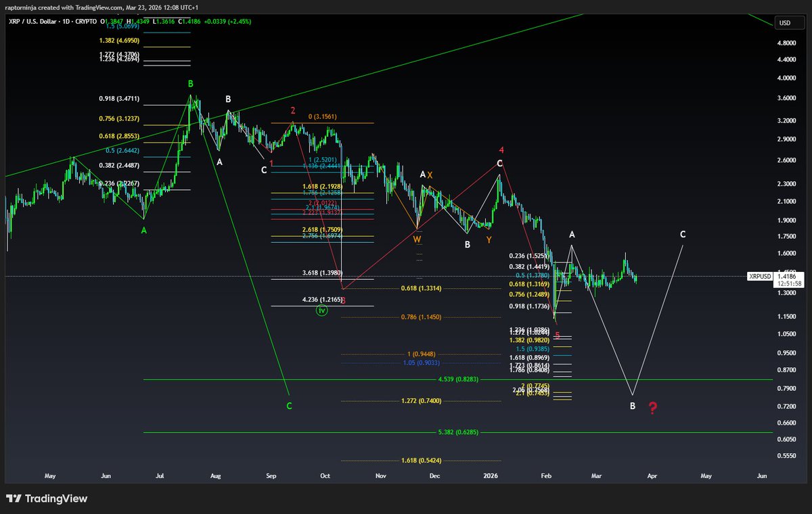This screenshot has width=812, height=514.
Task: Click the 2.6000 price axis tick
Action: [787, 160]
